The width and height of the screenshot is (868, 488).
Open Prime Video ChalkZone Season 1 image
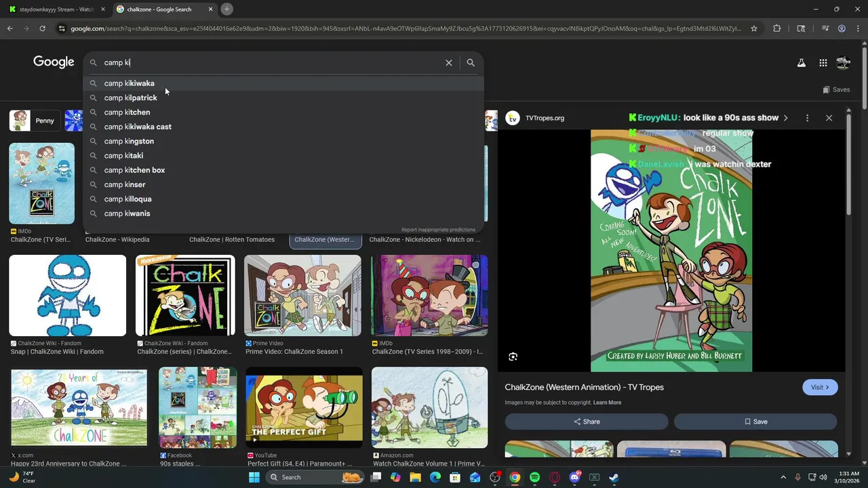coord(302,296)
